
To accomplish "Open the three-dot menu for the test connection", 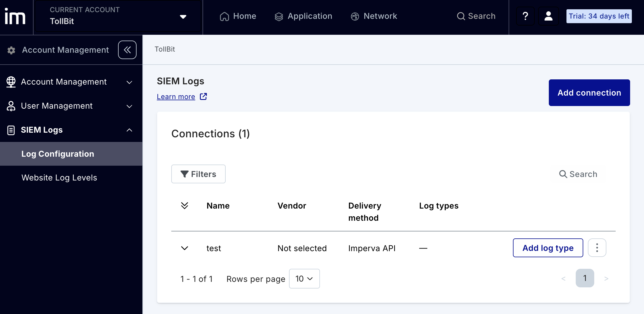I will click(597, 248).
